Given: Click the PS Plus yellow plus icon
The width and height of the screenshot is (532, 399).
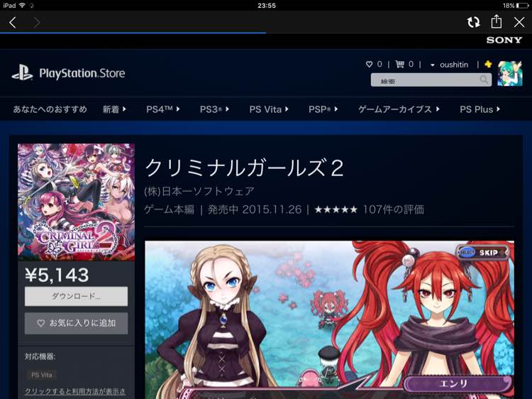Looking at the screenshot, I should point(488,64).
